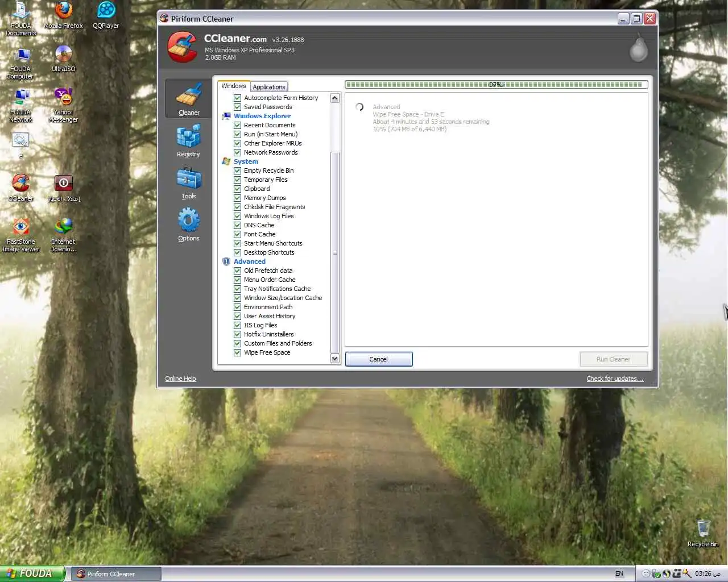Open FOUDA Documents desktop icon

20,19
